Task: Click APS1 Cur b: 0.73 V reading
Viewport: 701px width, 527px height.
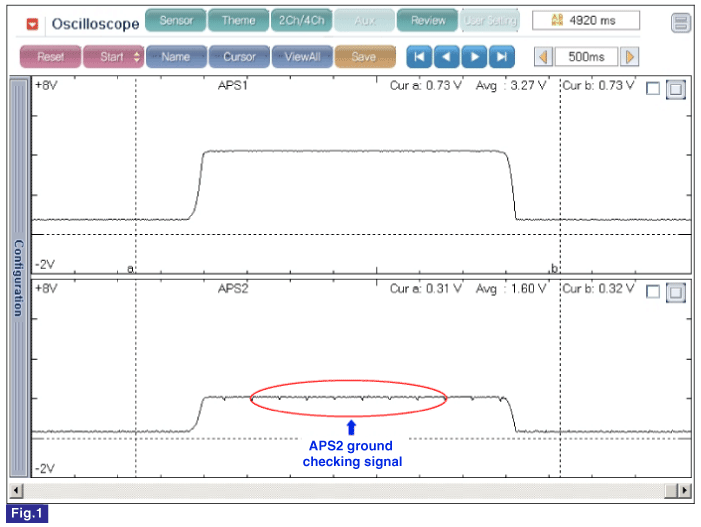Action: pos(598,85)
